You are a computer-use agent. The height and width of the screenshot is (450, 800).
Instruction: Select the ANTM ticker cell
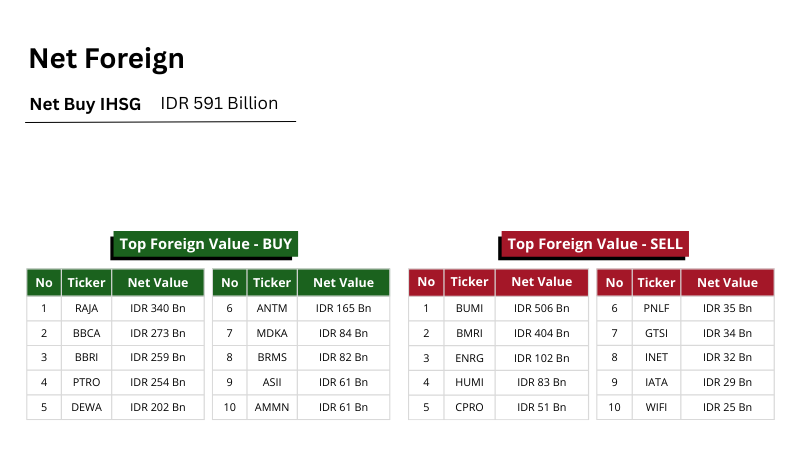tap(272, 308)
